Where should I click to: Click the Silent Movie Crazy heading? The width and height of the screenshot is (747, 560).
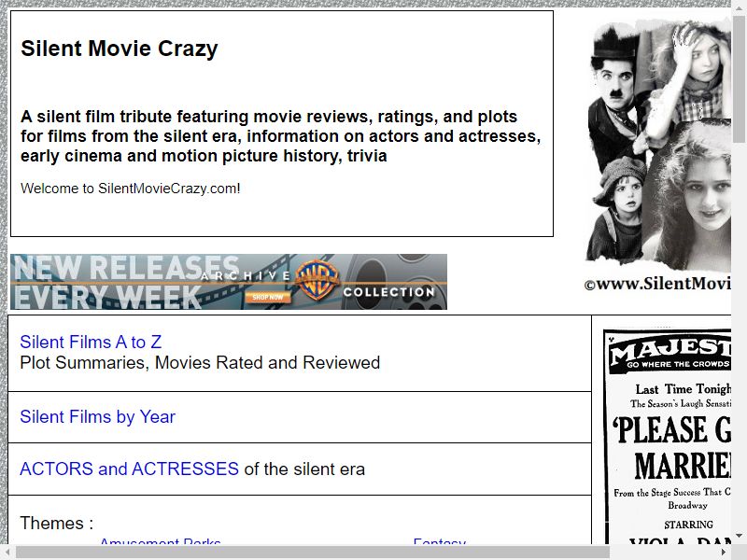(x=120, y=49)
